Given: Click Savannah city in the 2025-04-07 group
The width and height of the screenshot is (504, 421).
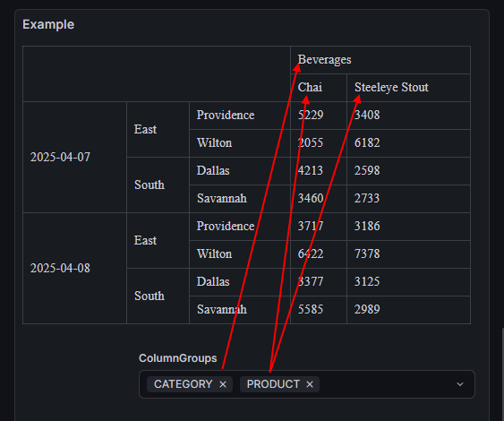Looking at the screenshot, I should [240, 199].
